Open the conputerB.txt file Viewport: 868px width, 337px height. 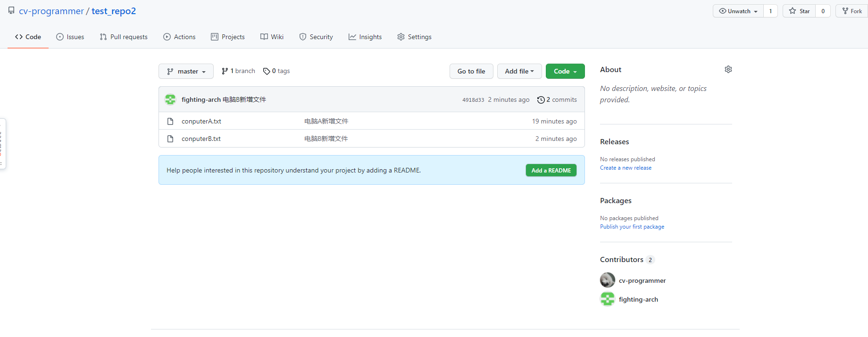201,139
